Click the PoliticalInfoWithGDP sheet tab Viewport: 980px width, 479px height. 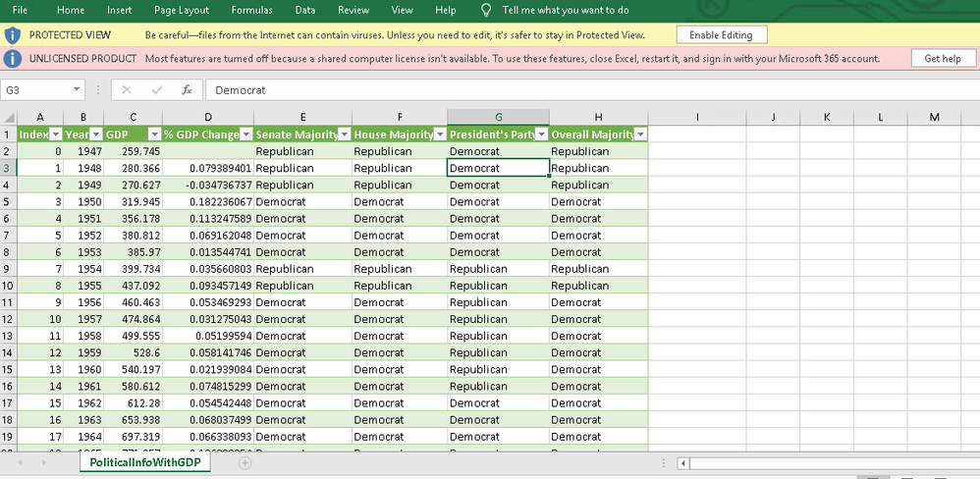click(x=145, y=462)
